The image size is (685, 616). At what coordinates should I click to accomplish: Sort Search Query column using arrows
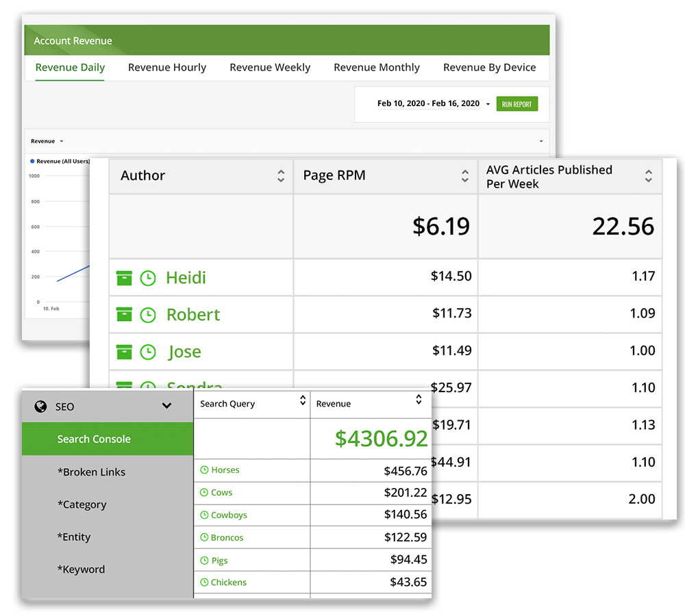tap(303, 401)
